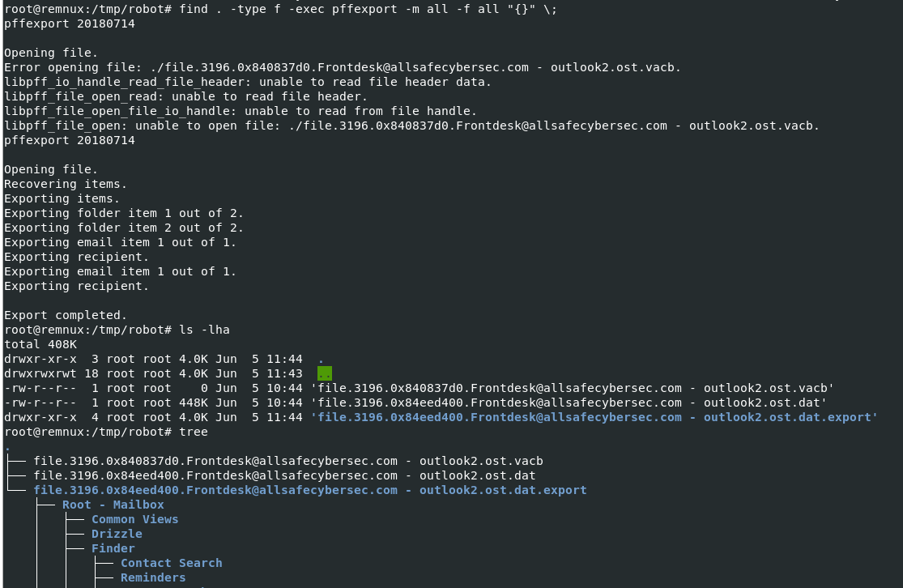Click the Finder folder in tree output

113,548
